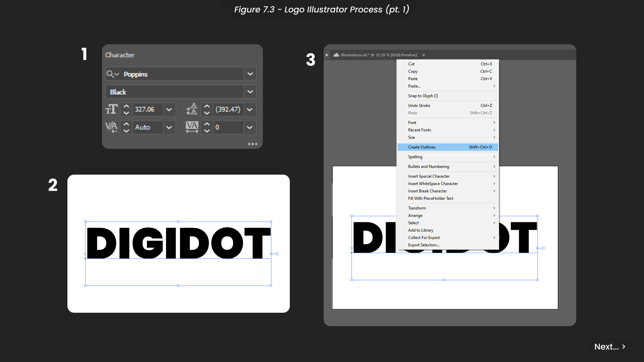Expand the tracking 0 dropdown
Screen dimensions: 644x362
(x=250, y=127)
